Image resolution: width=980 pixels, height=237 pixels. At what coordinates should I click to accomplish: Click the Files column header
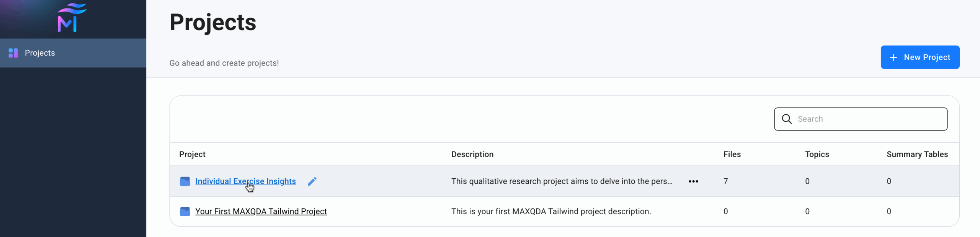pos(732,154)
